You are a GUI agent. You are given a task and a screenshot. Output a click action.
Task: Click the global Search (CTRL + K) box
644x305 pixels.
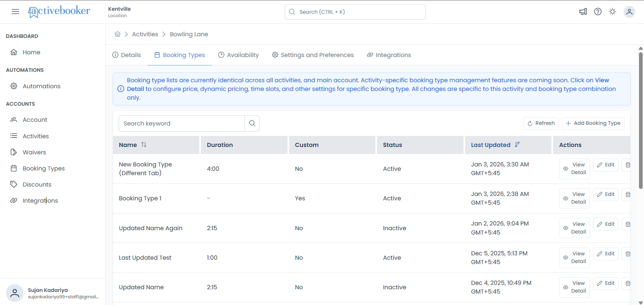tap(355, 12)
